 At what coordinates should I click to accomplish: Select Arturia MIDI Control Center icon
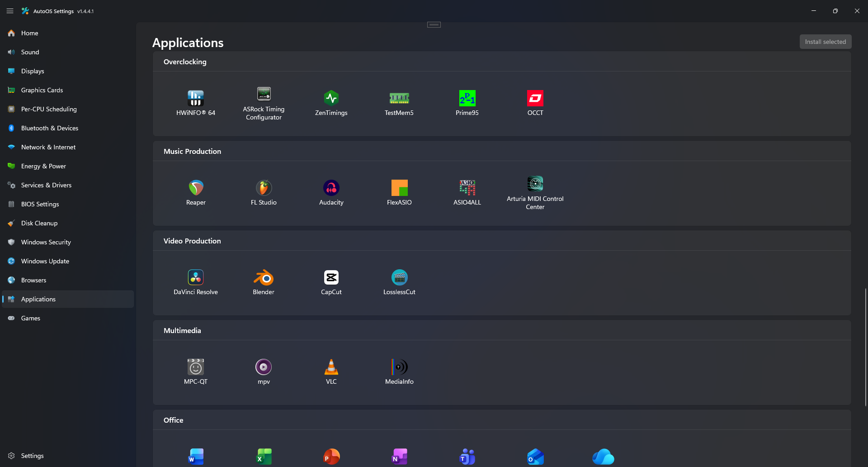[535, 184]
